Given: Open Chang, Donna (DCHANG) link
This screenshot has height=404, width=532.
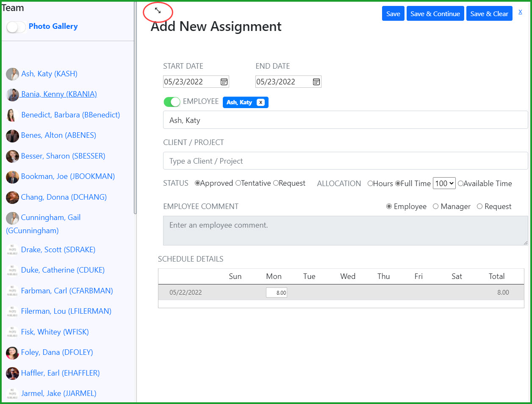Looking at the screenshot, I should coord(64,197).
